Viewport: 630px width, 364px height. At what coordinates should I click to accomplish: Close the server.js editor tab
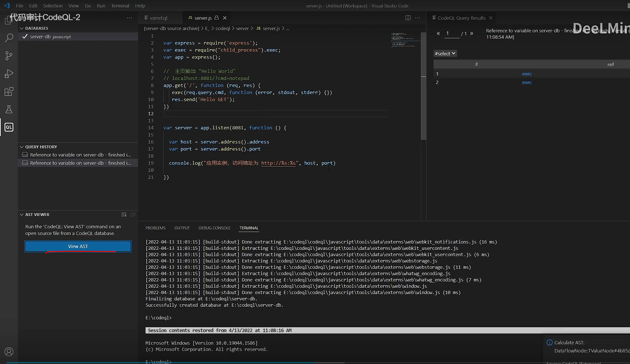[x=225, y=18]
